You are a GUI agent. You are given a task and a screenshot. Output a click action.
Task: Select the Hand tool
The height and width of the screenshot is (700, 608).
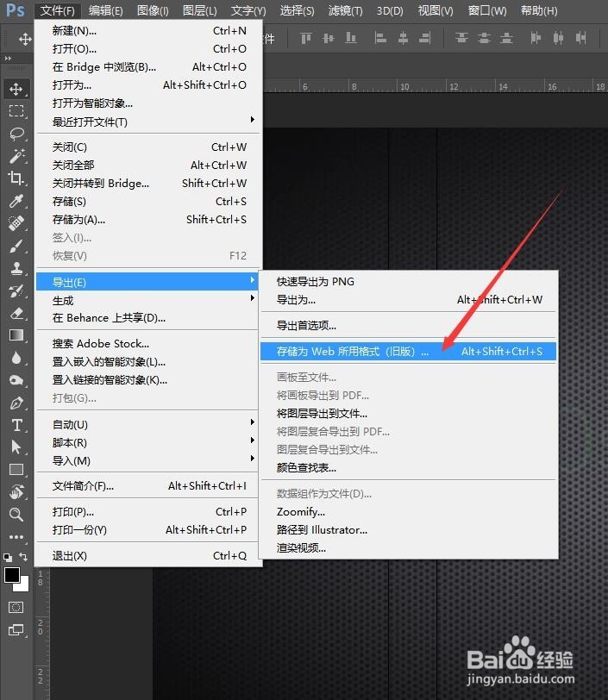coord(16,492)
